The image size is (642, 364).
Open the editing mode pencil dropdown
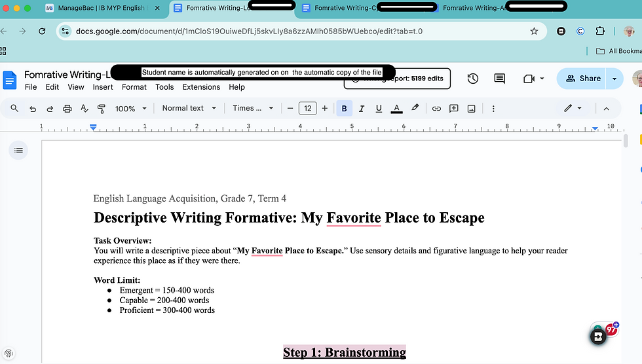573,108
